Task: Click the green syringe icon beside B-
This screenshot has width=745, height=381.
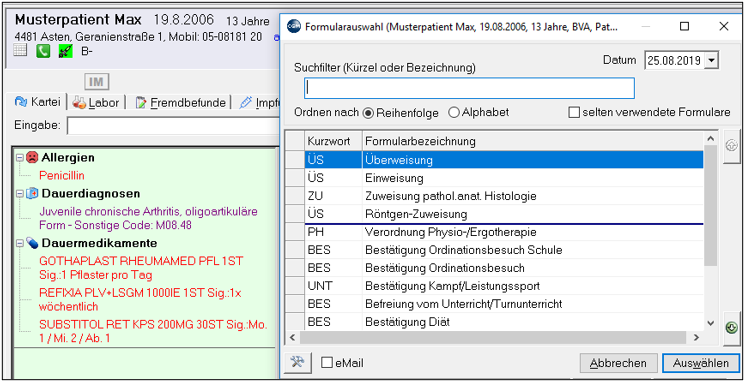Action: click(65, 51)
